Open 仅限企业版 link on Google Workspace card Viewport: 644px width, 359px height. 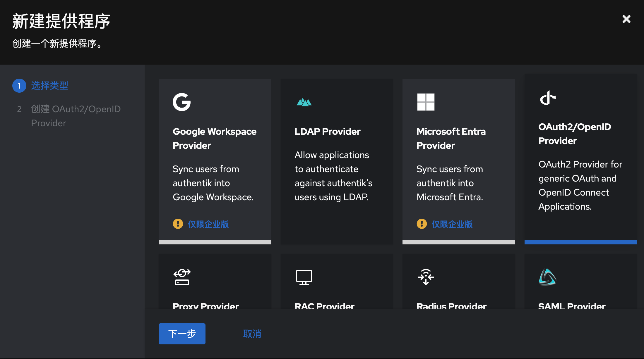coord(209,224)
